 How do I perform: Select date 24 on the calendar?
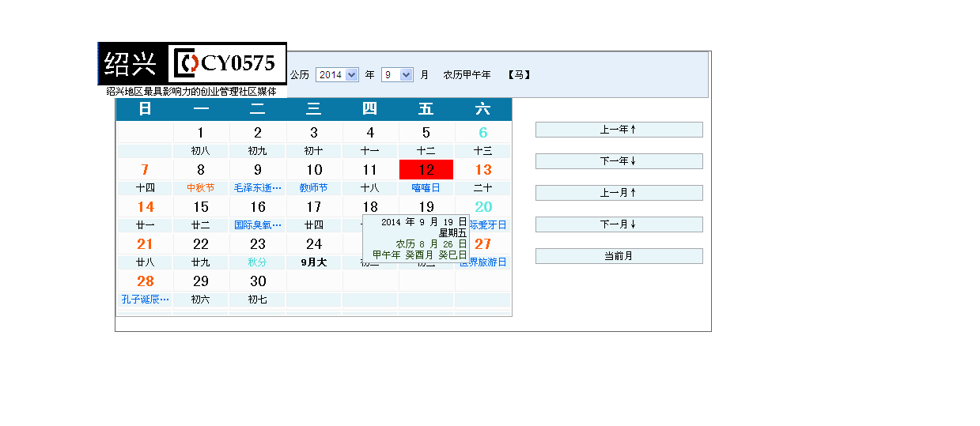tap(314, 244)
